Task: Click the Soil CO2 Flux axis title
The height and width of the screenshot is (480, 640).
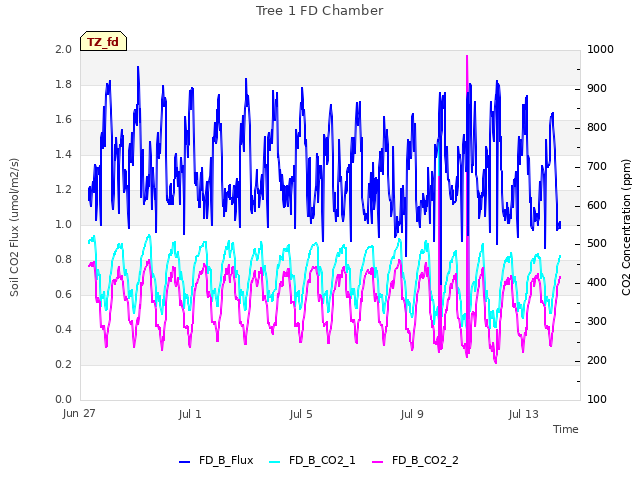Action: pyautogui.click(x=14, y=227)
